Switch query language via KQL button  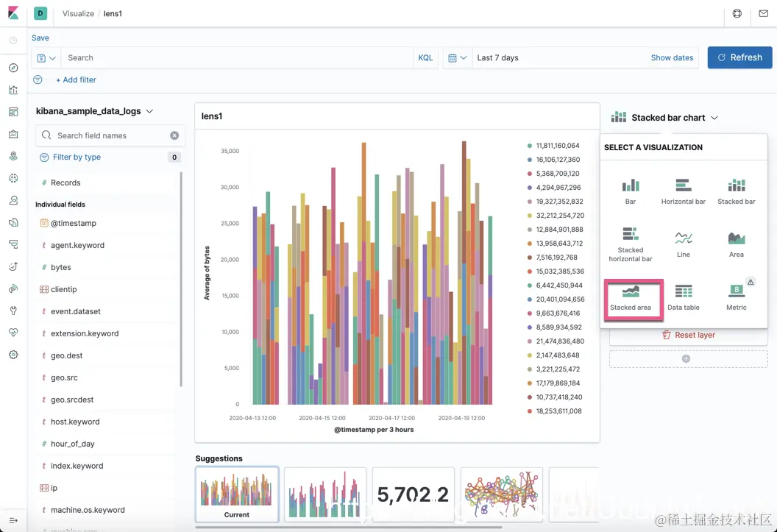pos(426,58)
